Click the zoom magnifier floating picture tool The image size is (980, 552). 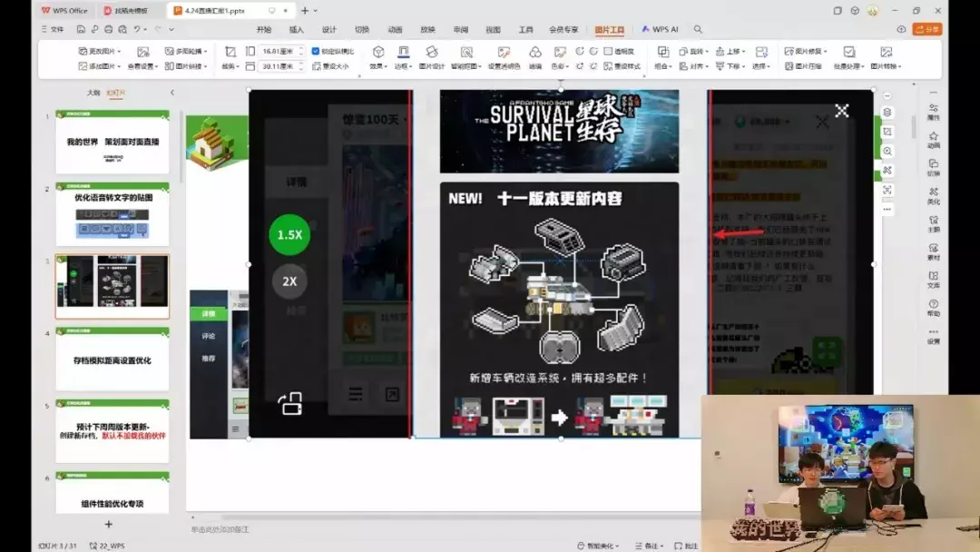tap(887, 152)
